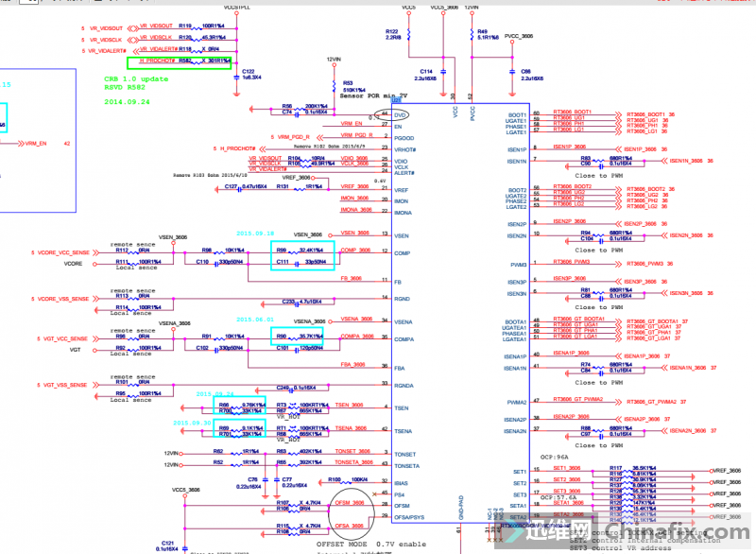The width and height of the screenshot is (756, 554).
Task: Click the RGNDA pin label at pin 33
Action: [404, 386]
